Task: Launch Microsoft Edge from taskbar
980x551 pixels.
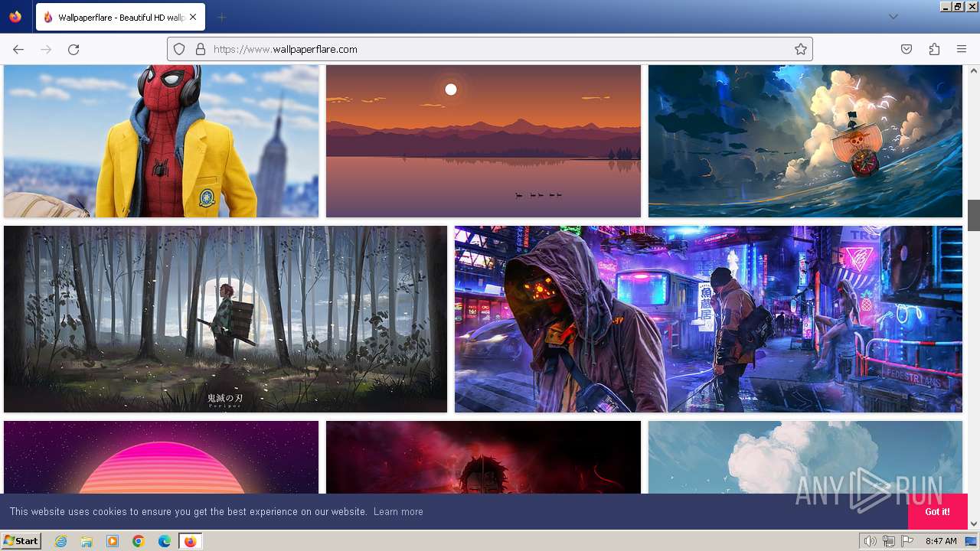Action: point(165,541)
